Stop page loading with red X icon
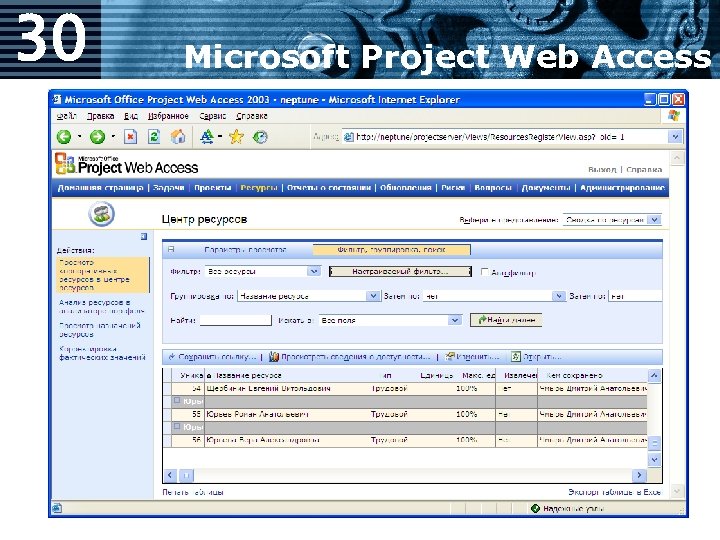Screen dimensions: 720x540 click(x=131, y=137)
